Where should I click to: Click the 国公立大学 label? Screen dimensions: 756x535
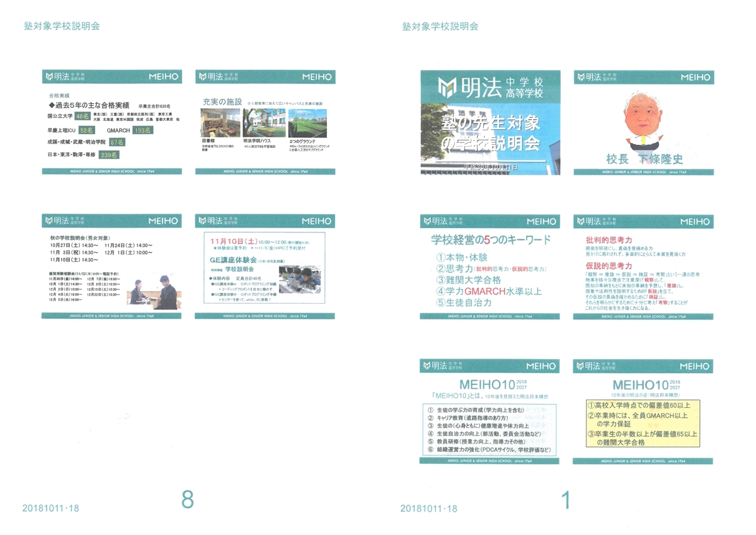60,117
